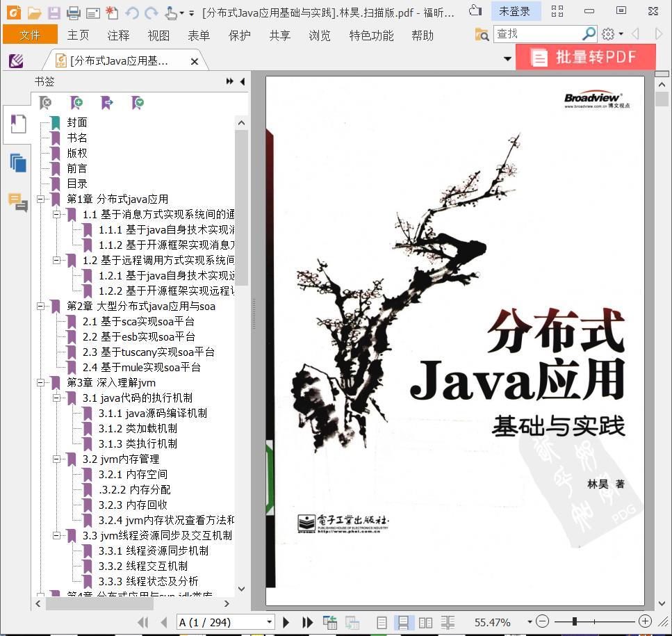Collapse the bookmark navigation panel
The image size is (672, 636).
243,81
